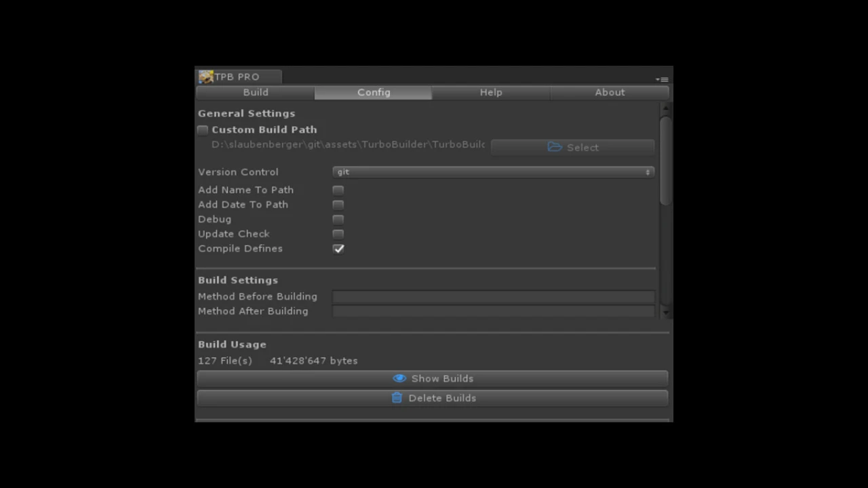Click the folder icon on Select button
This screenshot has width=868, height=488.
click(x=555, y=147)
